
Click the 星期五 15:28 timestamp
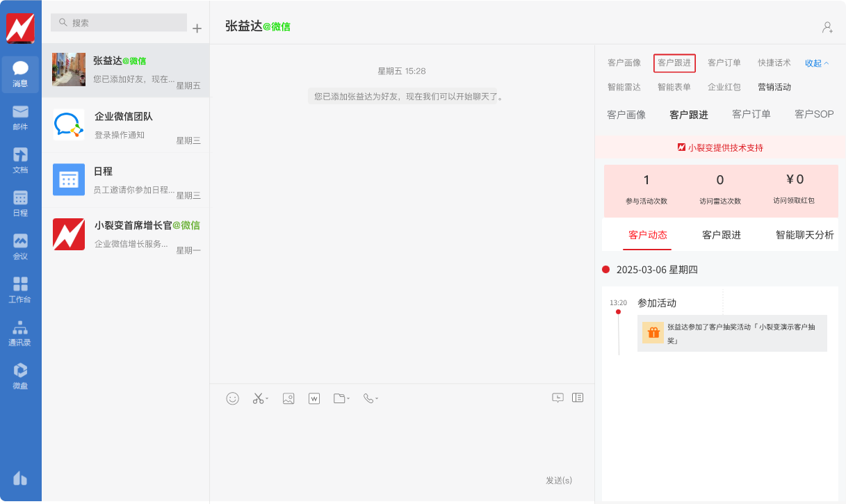tap(402, 71)
